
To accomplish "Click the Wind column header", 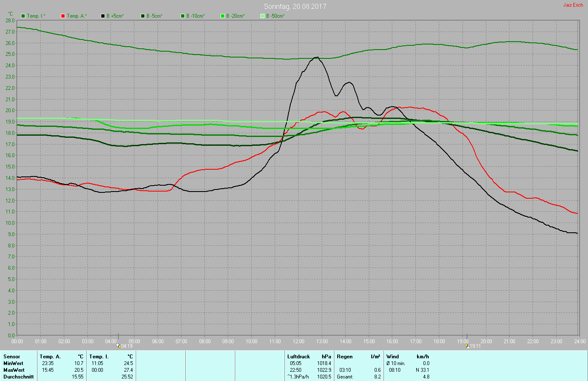I will [393, 357].
